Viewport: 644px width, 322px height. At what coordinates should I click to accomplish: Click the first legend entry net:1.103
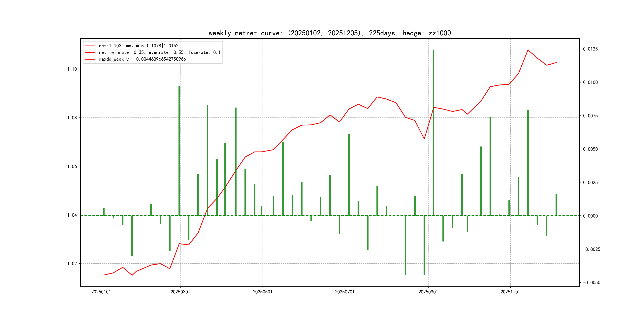coord(139,46)
